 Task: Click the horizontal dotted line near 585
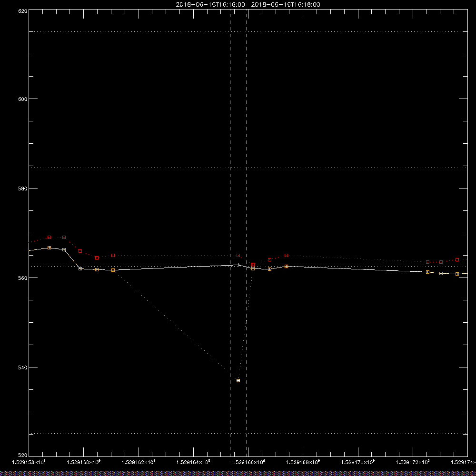(x=248, y=168)
